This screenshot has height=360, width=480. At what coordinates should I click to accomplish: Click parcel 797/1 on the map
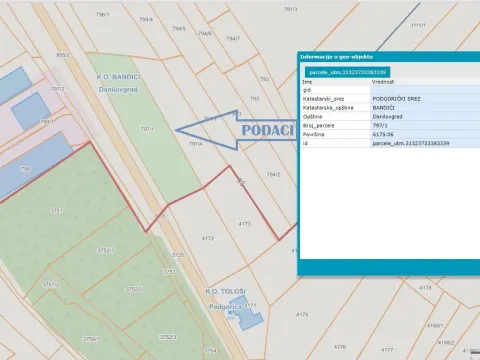coord(147,129)
